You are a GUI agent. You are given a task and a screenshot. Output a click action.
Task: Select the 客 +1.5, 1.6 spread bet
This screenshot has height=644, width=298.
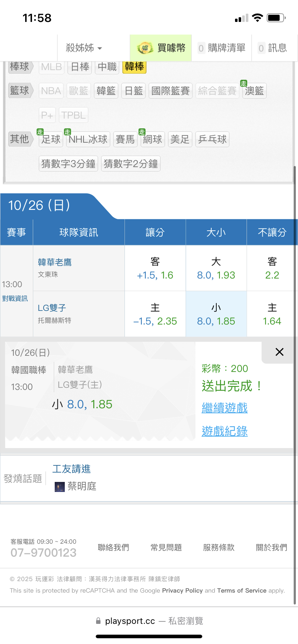tap(155, 268)
